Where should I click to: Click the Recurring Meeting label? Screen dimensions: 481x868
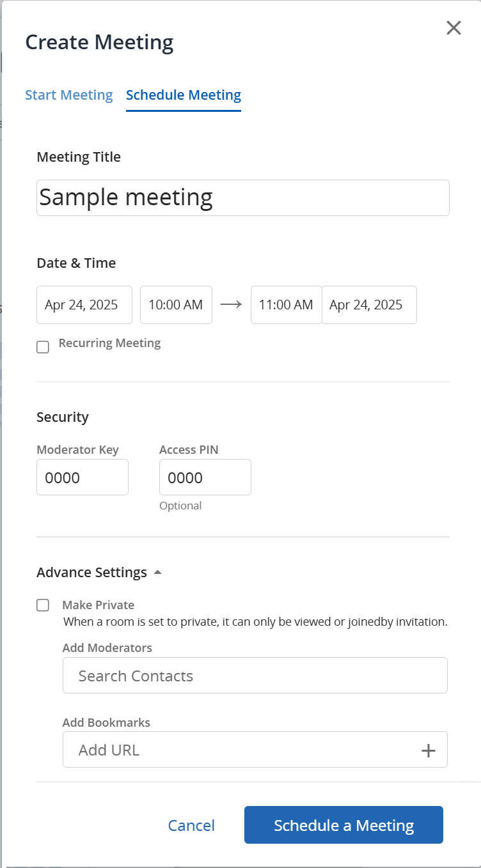tap(109, 343)
